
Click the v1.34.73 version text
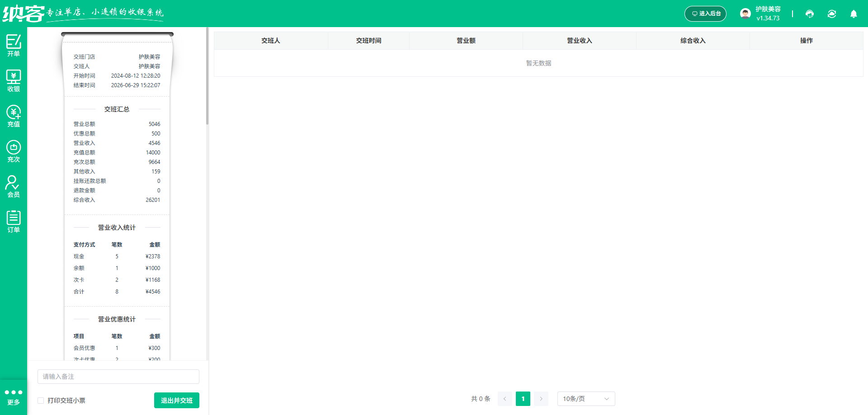point(768,19)
